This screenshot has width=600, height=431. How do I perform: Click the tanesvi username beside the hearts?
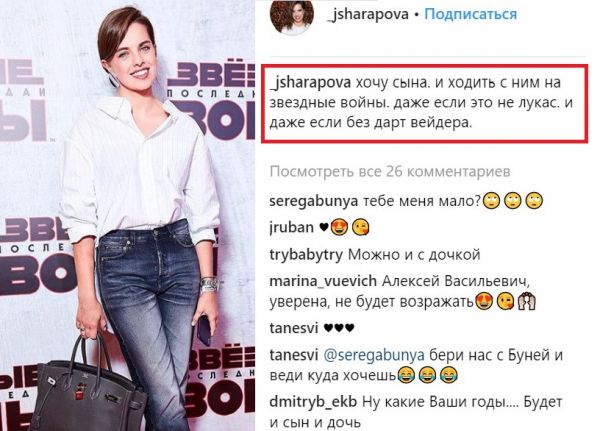coord(294,328)
